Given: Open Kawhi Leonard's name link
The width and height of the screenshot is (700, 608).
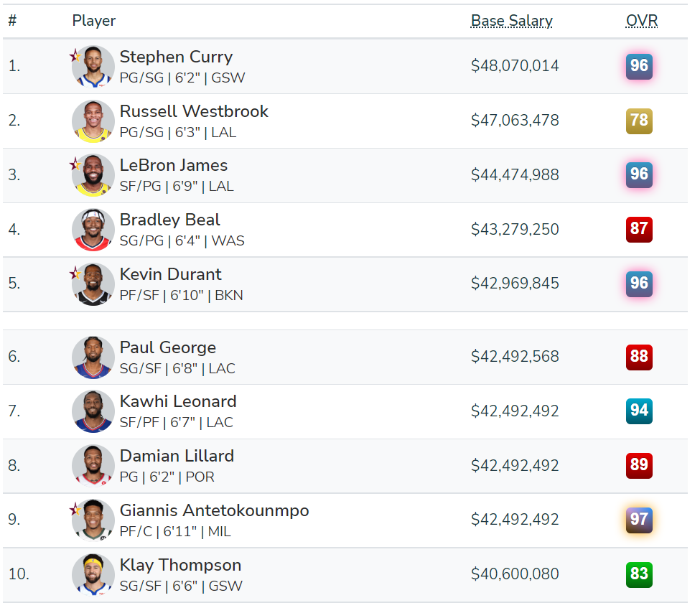Looking at the screenshot, I should point(177,401).
